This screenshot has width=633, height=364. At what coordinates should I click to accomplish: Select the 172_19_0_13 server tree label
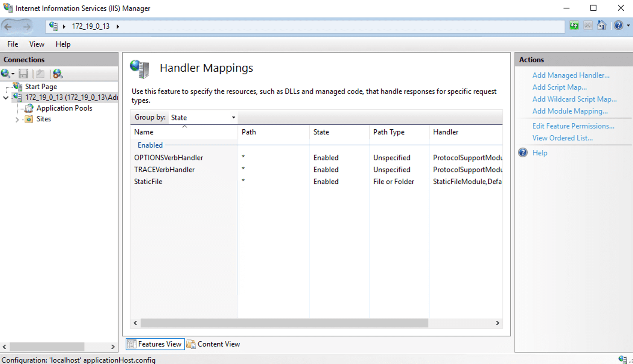click(x=71, y=97)
